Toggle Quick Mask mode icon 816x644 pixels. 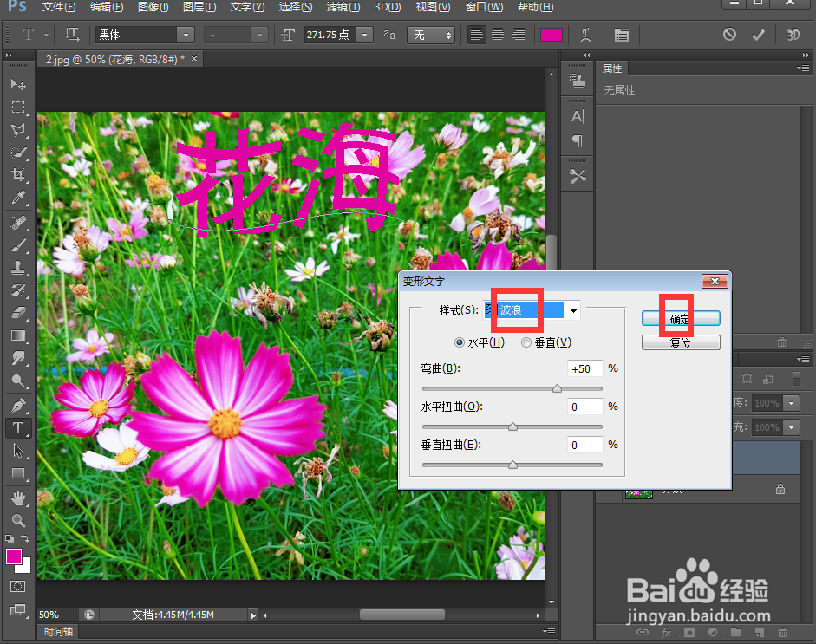17,587
